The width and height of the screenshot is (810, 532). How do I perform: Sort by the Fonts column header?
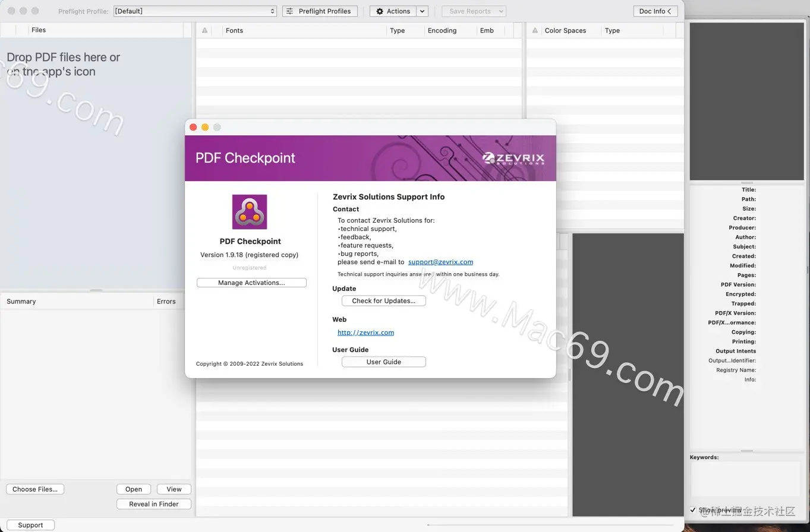pos(304,30)
